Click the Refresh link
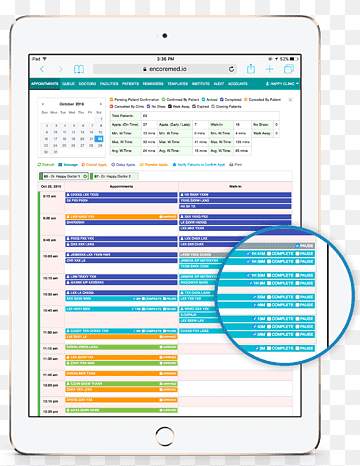Screen dimensions: 360x466 [x=46, y=165]
